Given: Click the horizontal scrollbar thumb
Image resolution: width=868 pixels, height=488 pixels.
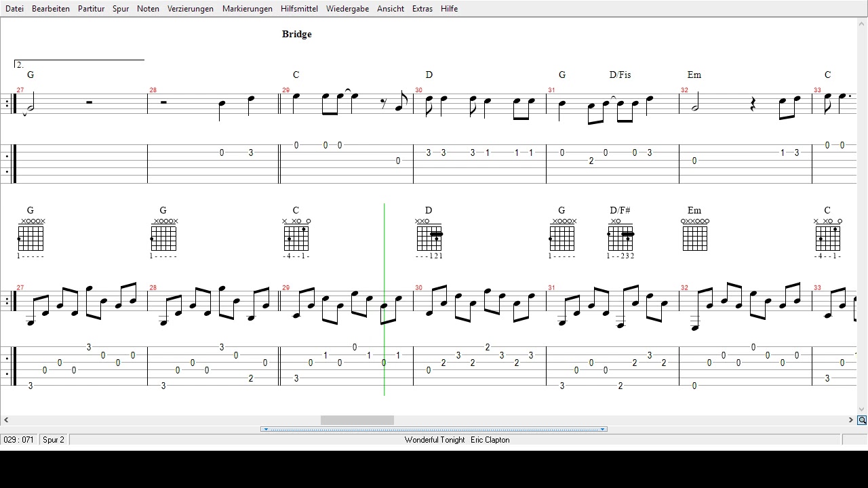Looking at the screenshot, I should click(x=357, y=420).
